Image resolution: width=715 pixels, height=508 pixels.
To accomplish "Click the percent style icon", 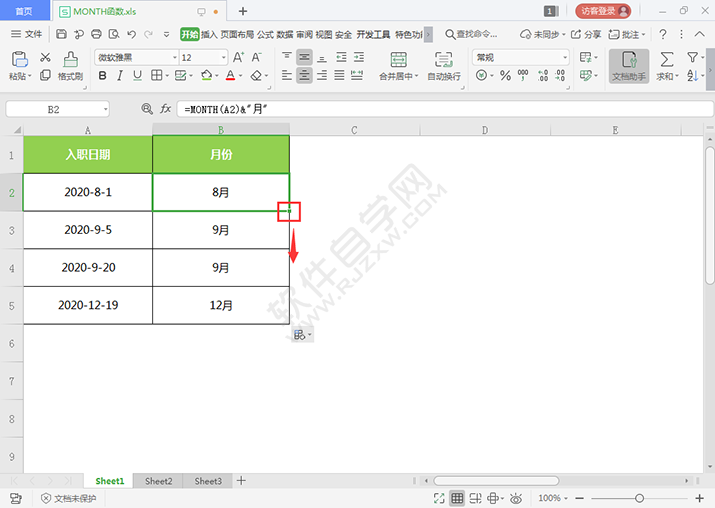I will (505, 76).
